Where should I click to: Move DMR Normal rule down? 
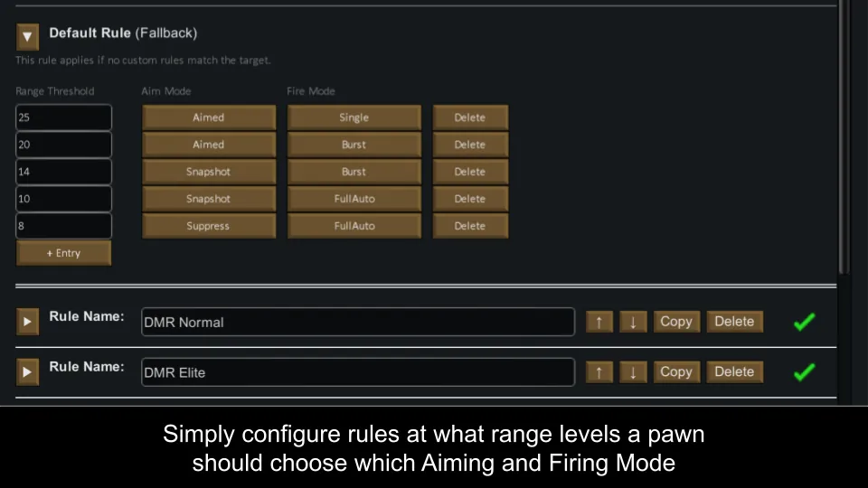coord(633,322)
